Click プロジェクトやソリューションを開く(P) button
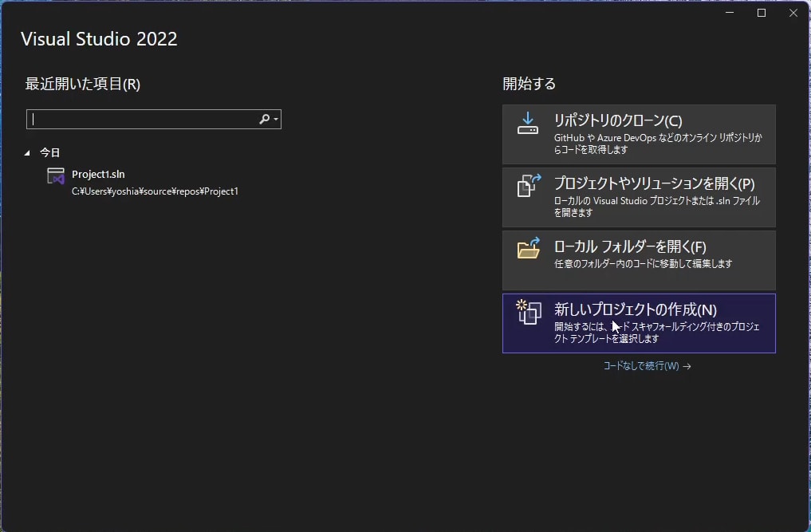 coord(639,197)
